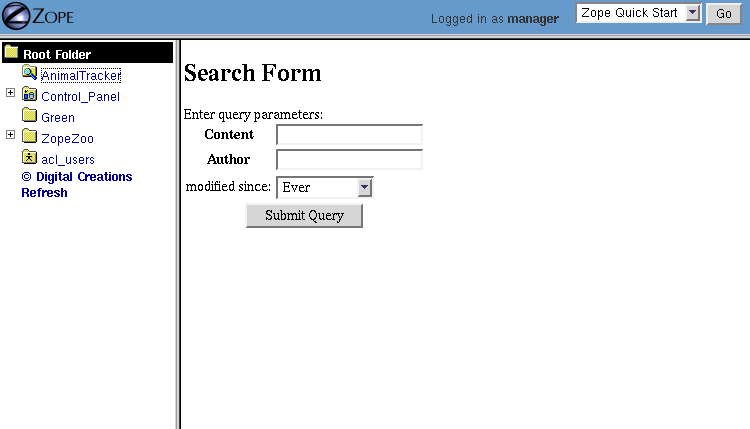This screenshot has width=750, height=429.
Task: Click the Content input field
Action: [349, 135]
